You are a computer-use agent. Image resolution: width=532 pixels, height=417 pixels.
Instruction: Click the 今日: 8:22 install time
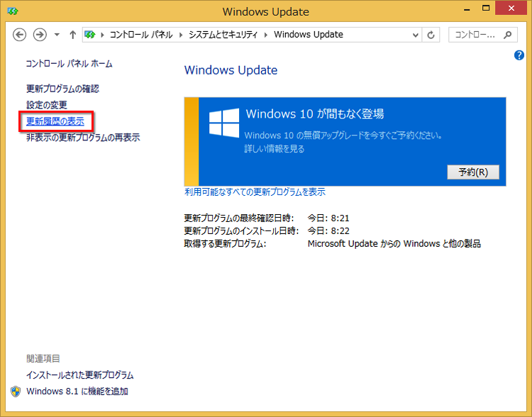pyautogui.click(x=328, y=230)
